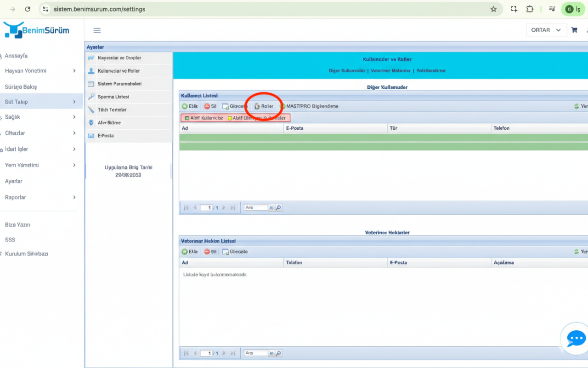
Task: Click the Ara search field in veterinarian list
Action: (255, 353)
